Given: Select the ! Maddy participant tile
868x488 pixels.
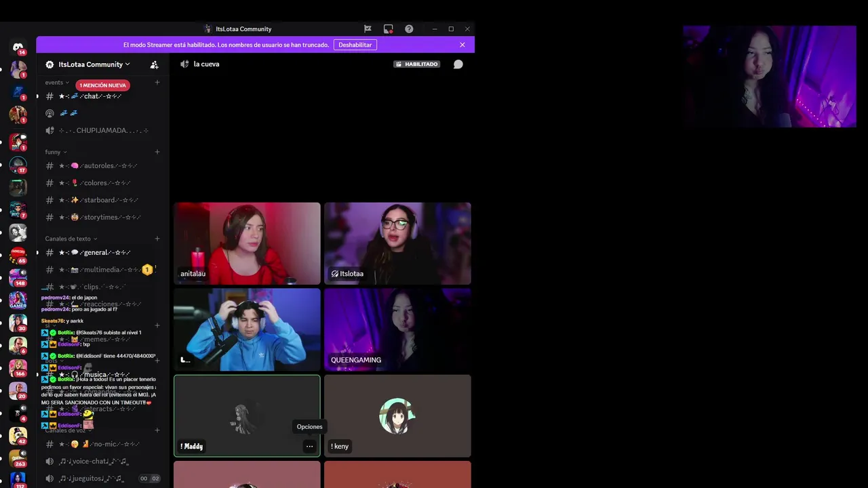Looking at the screenshot, I should [247, 416].
